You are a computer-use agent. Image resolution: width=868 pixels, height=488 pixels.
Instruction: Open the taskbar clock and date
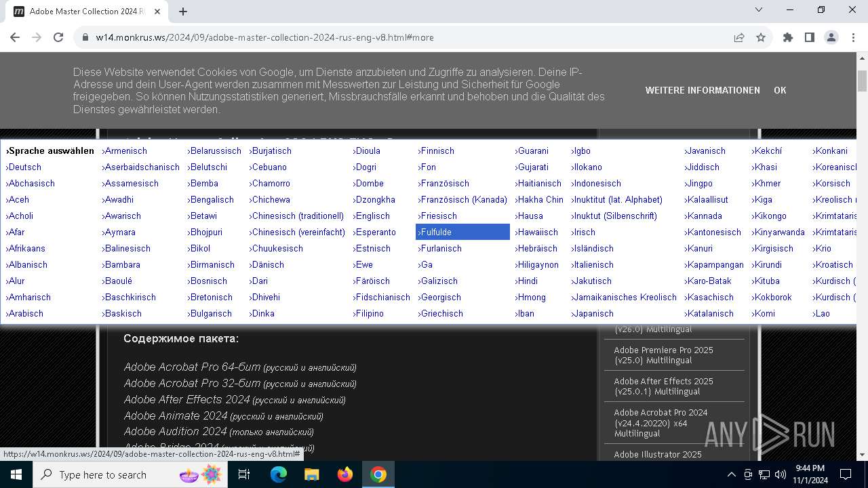pos(810,474)
